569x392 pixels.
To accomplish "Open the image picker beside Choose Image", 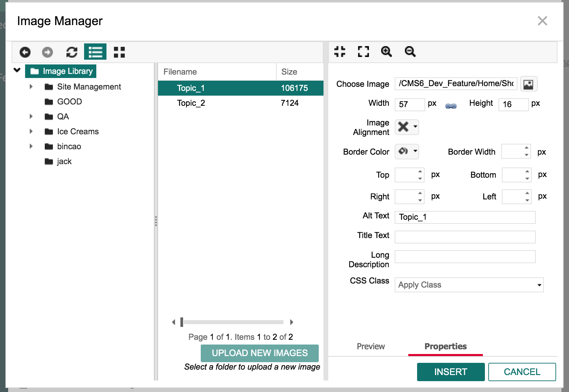I will [x=529, y=84].
